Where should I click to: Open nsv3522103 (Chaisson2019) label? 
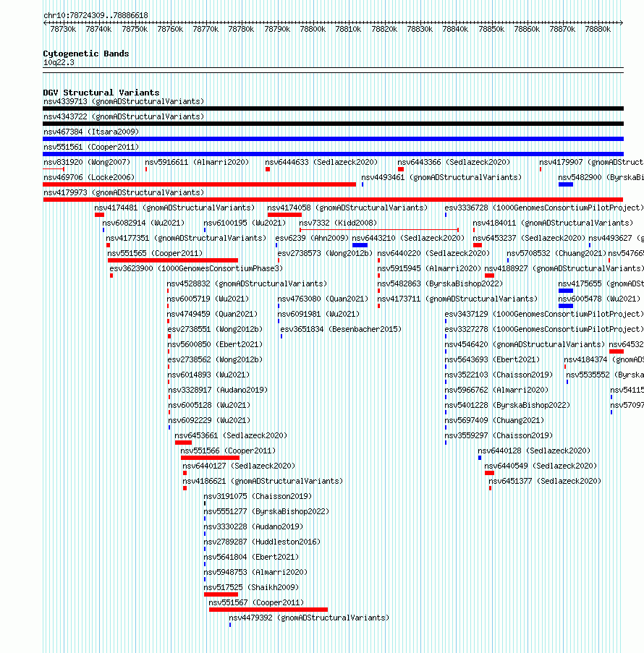(x=499, y=375)
